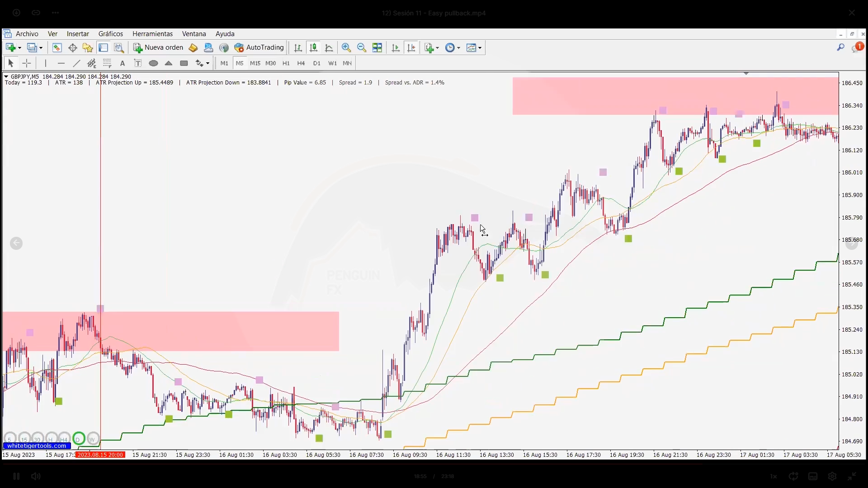Toggle chart shift
Viewport: 868px width, 488px height.
411,47
